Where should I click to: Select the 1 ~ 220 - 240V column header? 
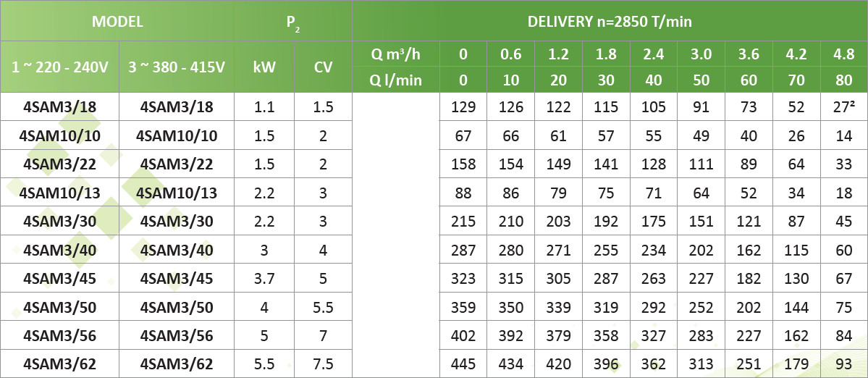[x=60, y=67]
